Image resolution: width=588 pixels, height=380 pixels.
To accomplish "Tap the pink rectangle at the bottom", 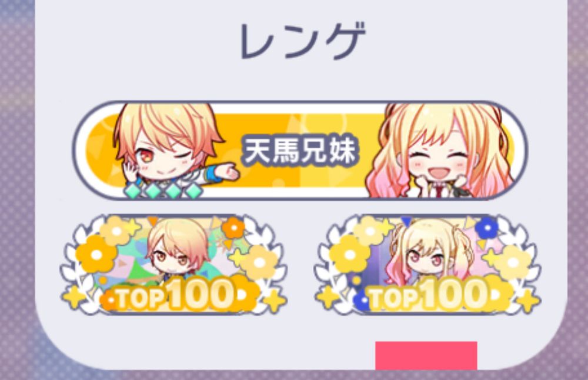I will click(426, 355).
